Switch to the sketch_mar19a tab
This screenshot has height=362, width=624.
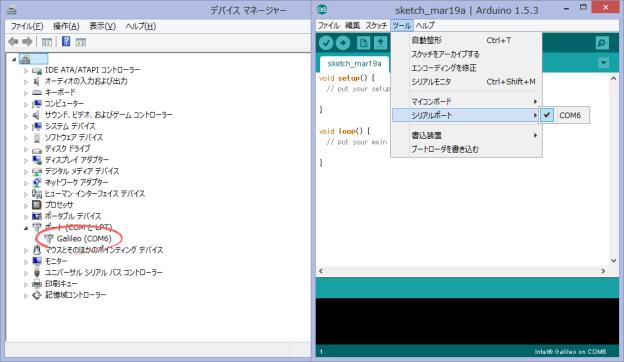(x=354, y=64)
